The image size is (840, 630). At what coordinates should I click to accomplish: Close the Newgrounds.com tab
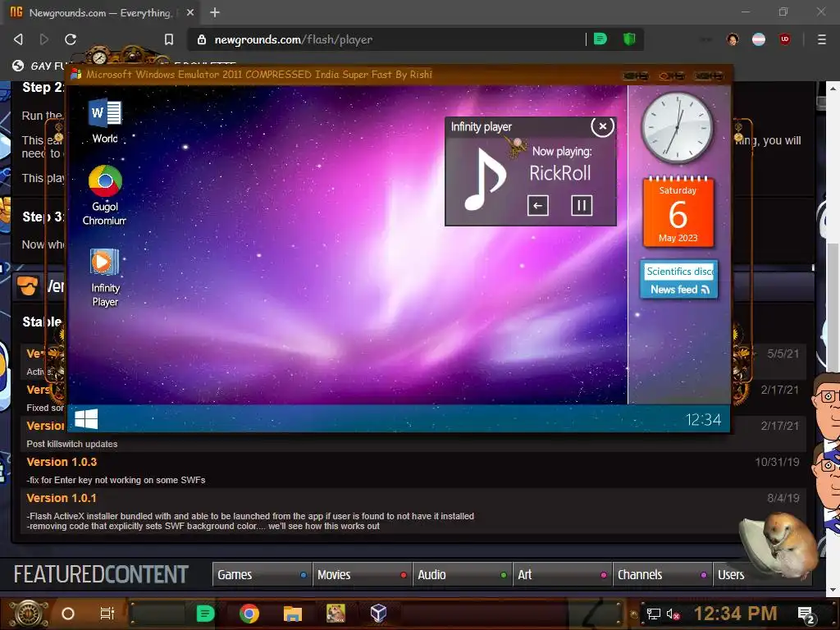pos(190,12)
